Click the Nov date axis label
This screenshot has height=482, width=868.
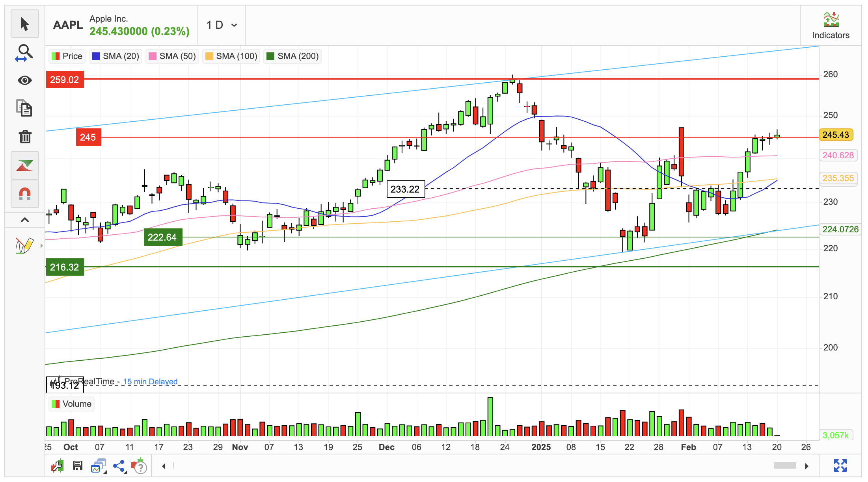[240, 447]
